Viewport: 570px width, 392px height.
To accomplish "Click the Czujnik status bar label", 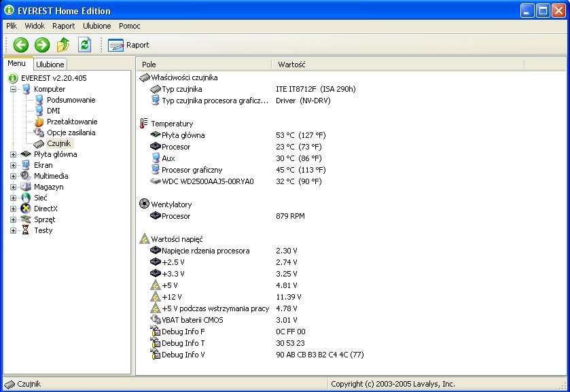I will point(29,384).
